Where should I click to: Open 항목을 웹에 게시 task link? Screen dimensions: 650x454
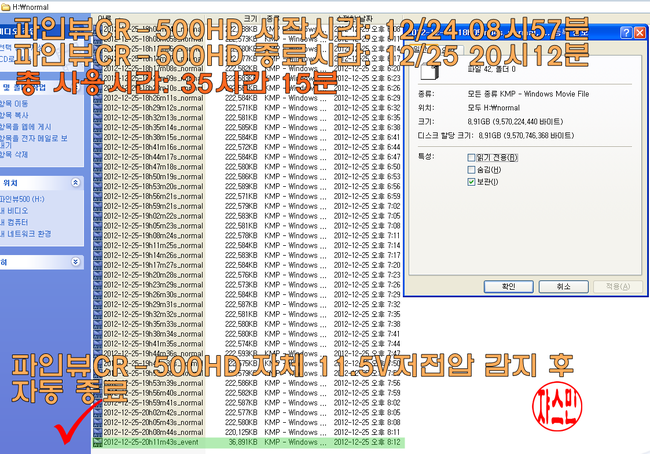(x=26, y=127)
